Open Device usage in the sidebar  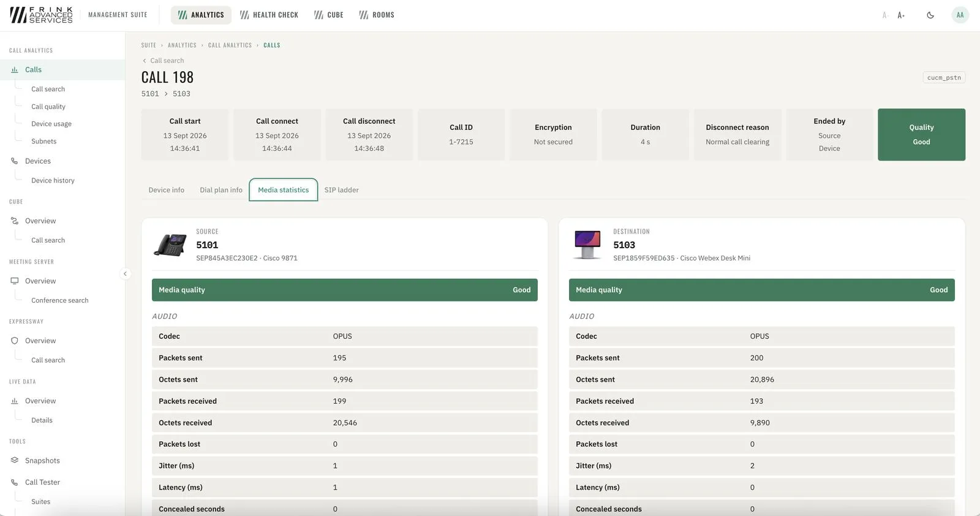click(51, 124)
